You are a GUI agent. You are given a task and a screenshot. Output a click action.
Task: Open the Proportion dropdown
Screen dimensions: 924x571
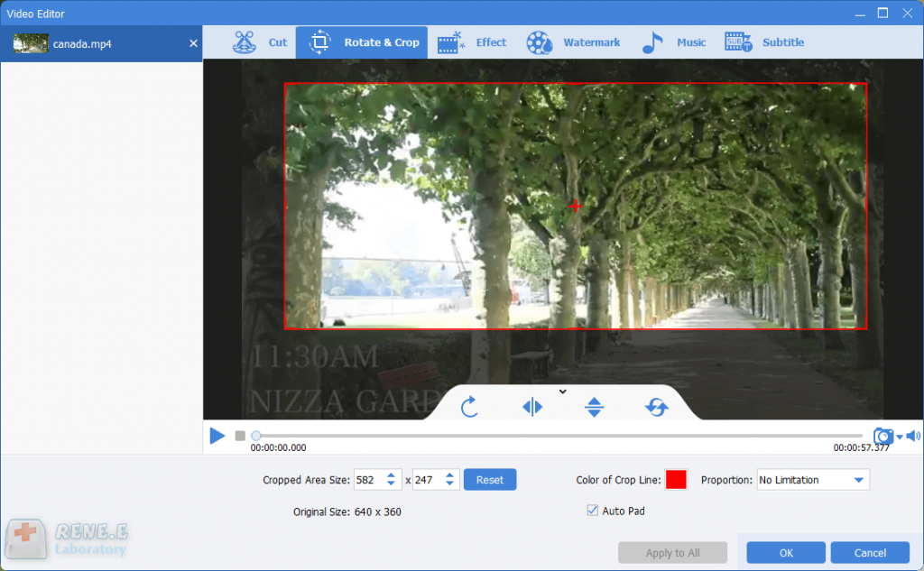[x=812, y=480]
